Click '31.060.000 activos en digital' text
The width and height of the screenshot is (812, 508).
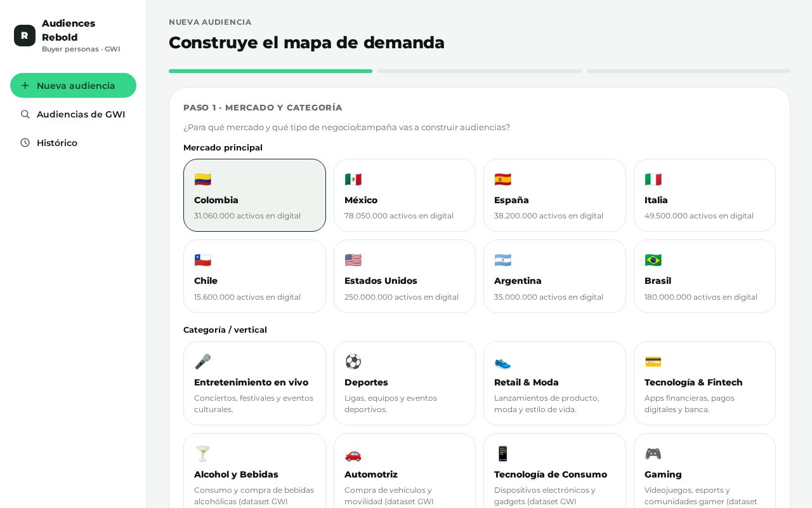pyautogui.click(x=247, y=216)
